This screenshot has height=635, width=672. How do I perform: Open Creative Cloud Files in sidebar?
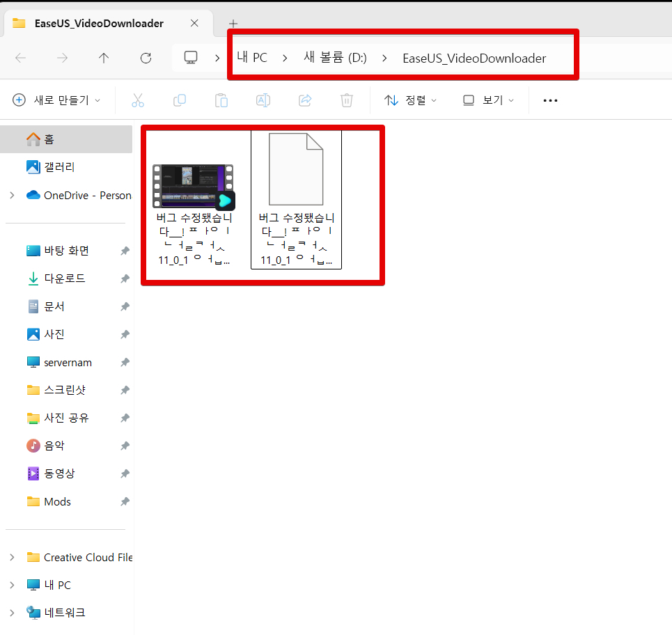(79, 557)
